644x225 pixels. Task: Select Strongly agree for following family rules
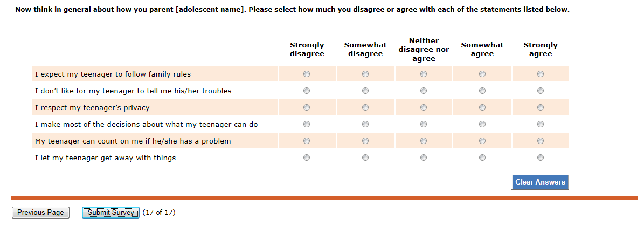541,74
